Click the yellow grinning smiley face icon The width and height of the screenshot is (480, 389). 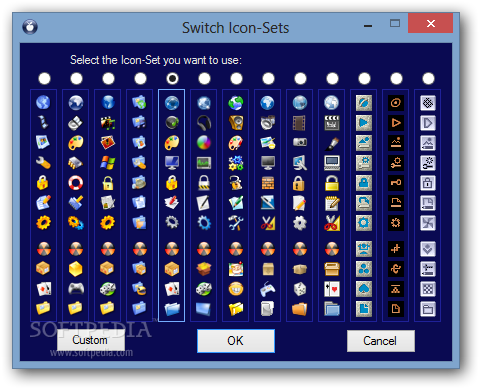coord(236,289)
